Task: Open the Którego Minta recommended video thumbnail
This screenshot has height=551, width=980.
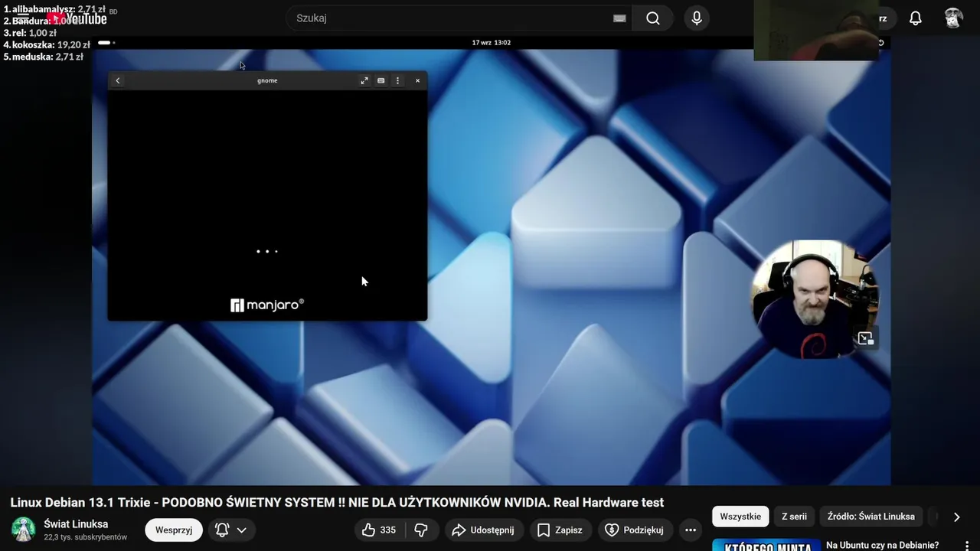Action: (766, 545)
